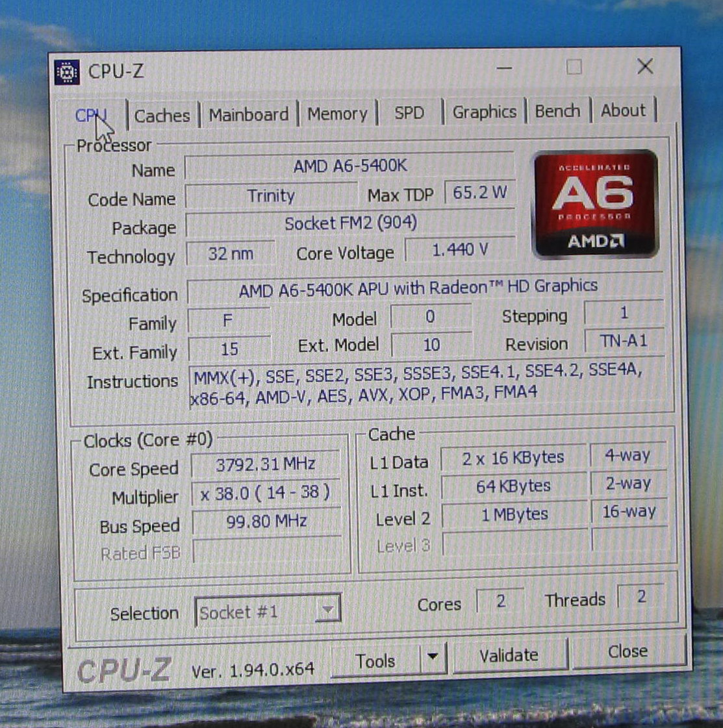Viewport: 723px width, 728px height.
Task: Click the L1 Data 4-way field
Action: [x=628, y=455]
